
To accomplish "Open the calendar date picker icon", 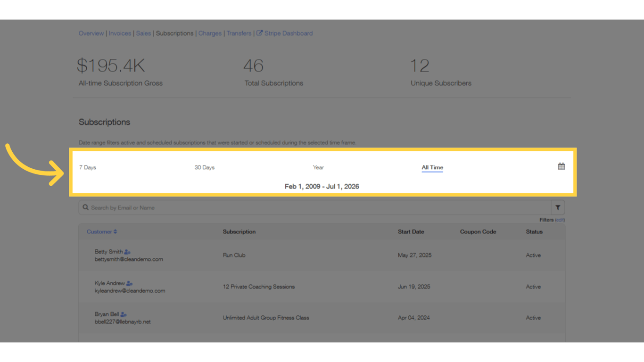I will tap(561, 166).
